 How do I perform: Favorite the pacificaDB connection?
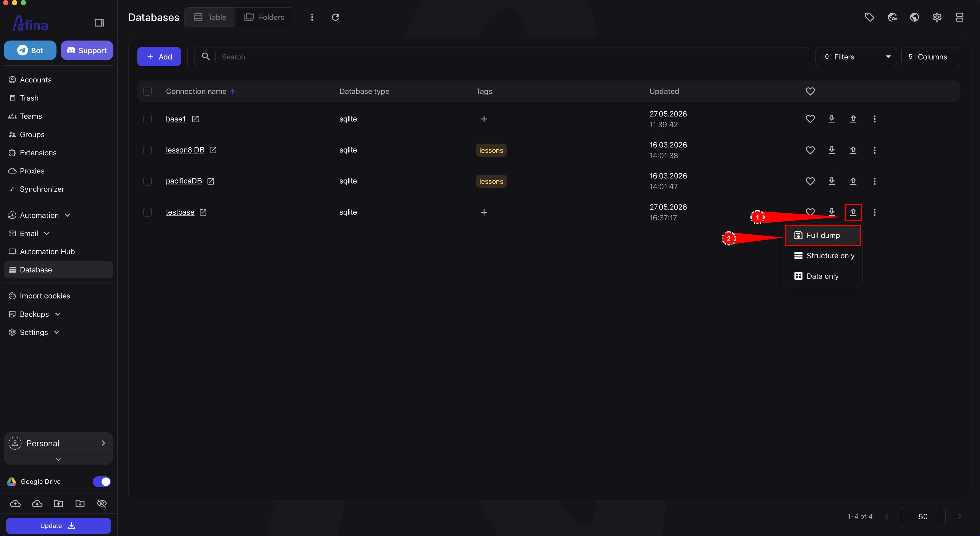point(810,181)
